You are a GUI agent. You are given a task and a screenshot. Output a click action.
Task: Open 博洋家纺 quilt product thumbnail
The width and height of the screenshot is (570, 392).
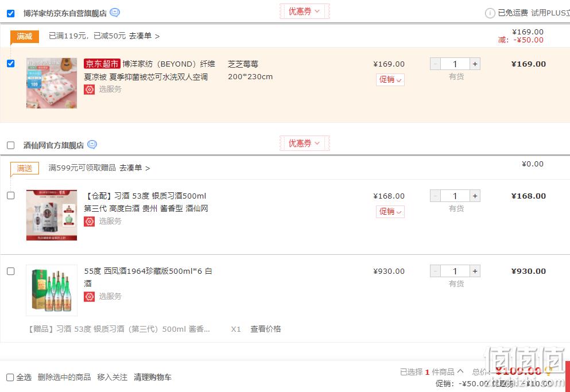pyautogui.click(x=52, y=83)
